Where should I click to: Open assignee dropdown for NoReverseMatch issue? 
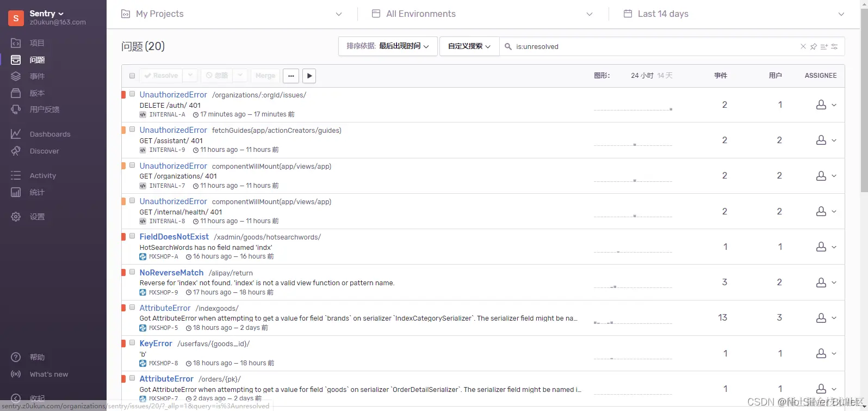click(x=826, y=283)
